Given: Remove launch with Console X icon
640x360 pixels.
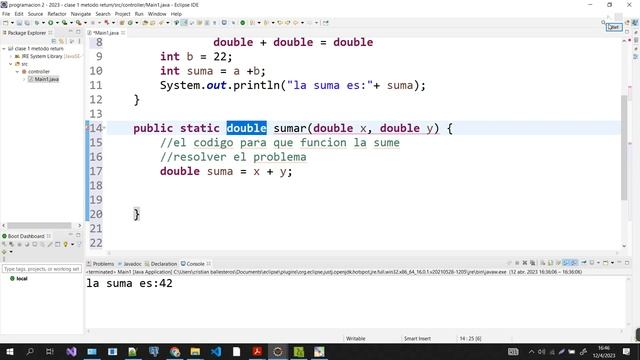Looking at the screenshot, I should pos(525,263).
